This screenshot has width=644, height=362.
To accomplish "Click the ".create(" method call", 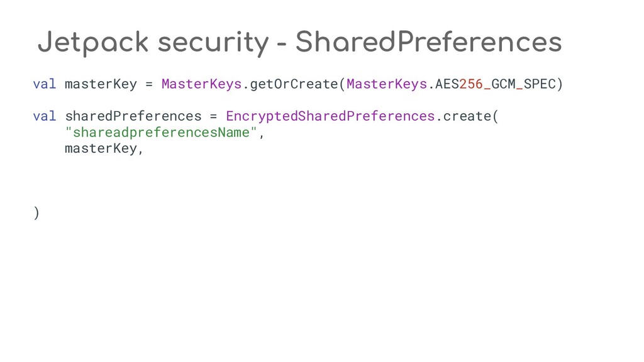I will pos(467,116).
